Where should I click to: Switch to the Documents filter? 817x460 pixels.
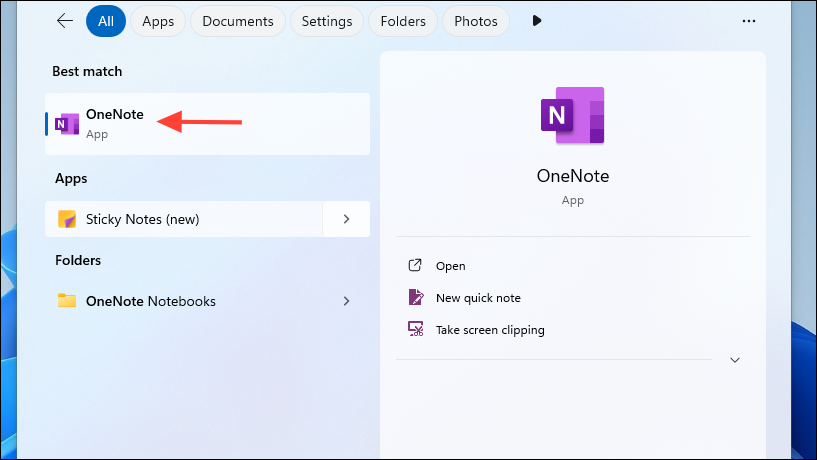point(238,21)
